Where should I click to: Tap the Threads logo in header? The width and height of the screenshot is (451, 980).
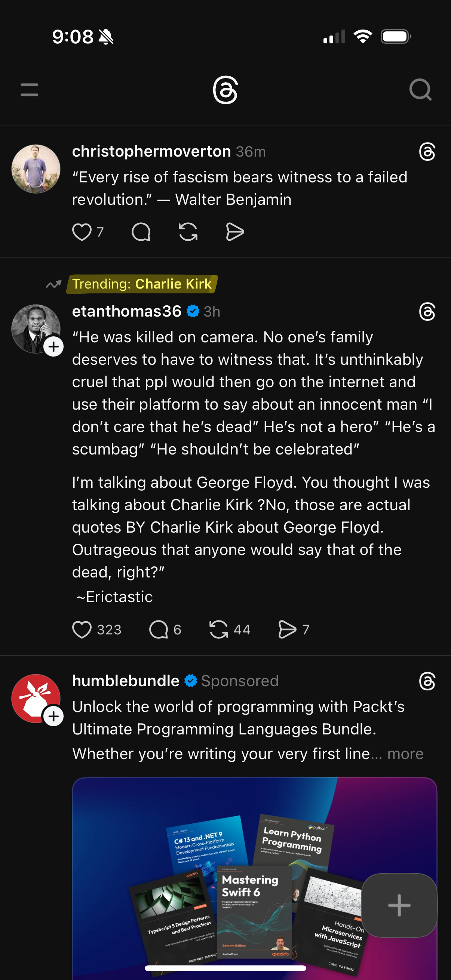point(225,90)
